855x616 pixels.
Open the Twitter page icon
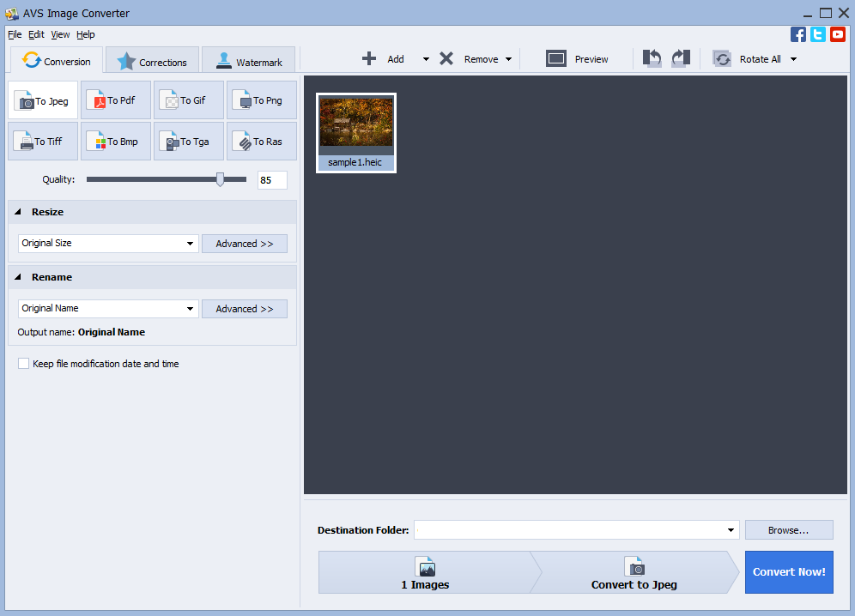tap(818, 34)
